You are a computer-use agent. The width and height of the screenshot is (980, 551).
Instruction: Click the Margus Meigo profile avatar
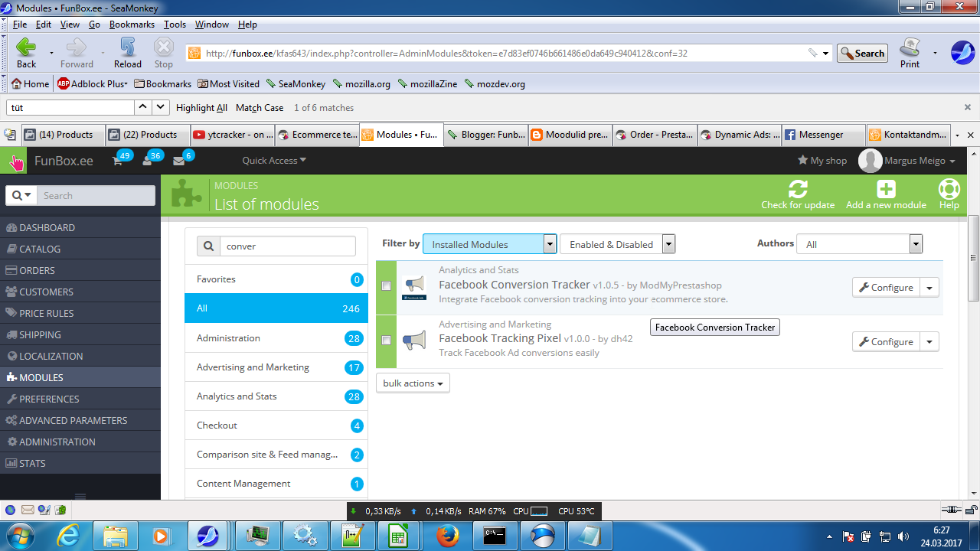pos(871,161)
